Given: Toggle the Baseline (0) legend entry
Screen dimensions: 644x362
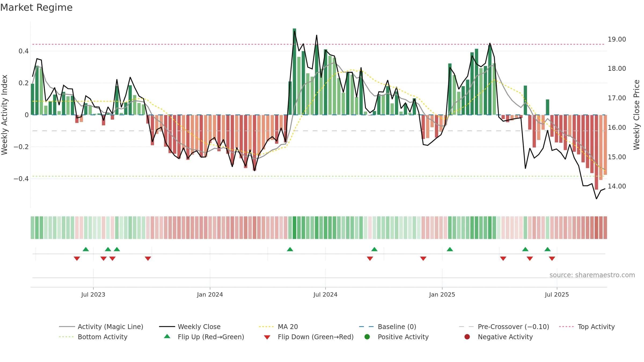Looking at the screenshot, I should 387,327.
